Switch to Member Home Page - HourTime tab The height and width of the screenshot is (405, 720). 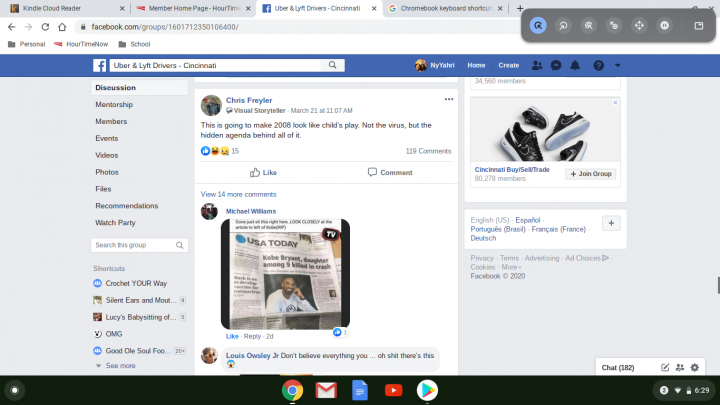[193, 8]
